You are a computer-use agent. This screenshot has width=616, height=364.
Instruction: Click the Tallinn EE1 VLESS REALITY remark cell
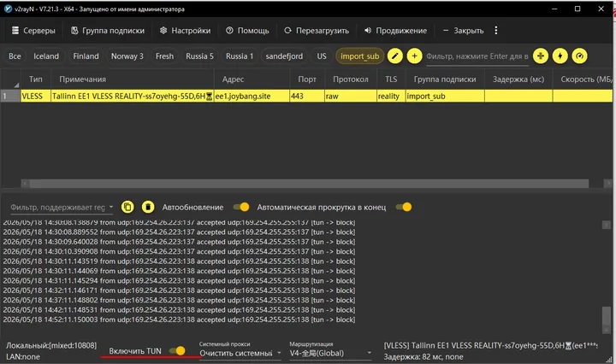(133, 96)
